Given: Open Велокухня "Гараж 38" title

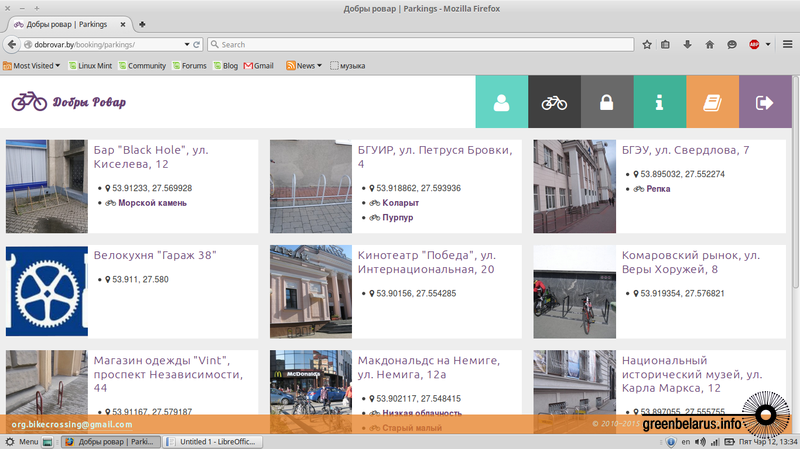Looking at the screenshot, I should (x=155, y=255).
